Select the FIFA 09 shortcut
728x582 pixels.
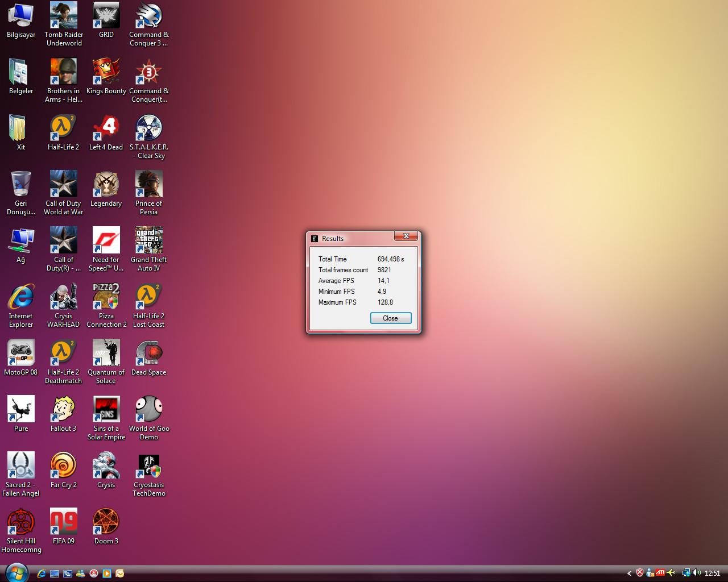coord(64,527)
